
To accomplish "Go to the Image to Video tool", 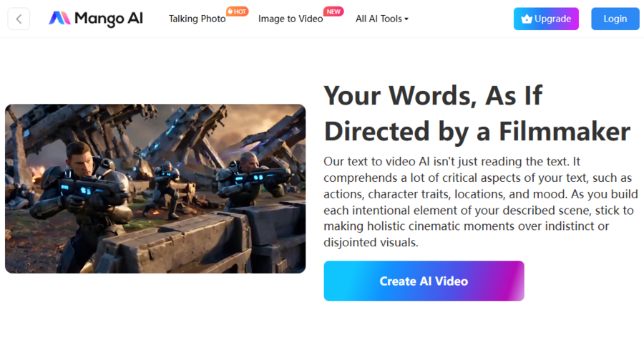I will (x=291, y=19).
